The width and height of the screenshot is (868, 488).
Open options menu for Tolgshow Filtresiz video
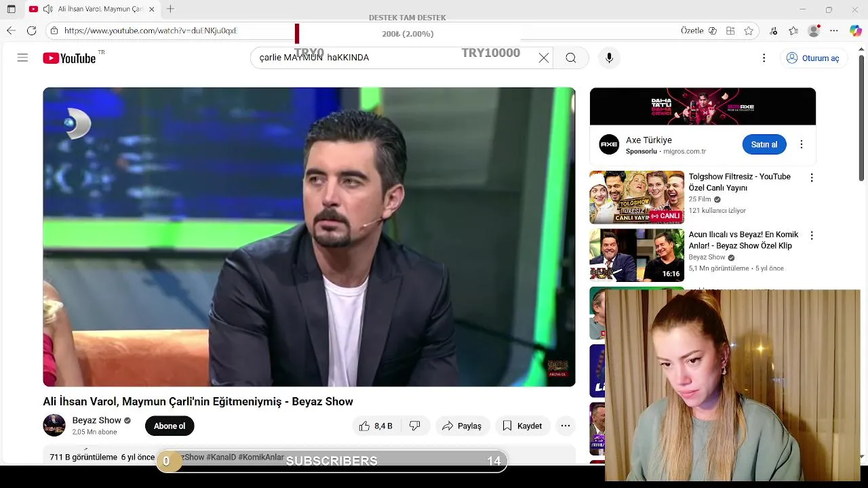pos(812,178)
